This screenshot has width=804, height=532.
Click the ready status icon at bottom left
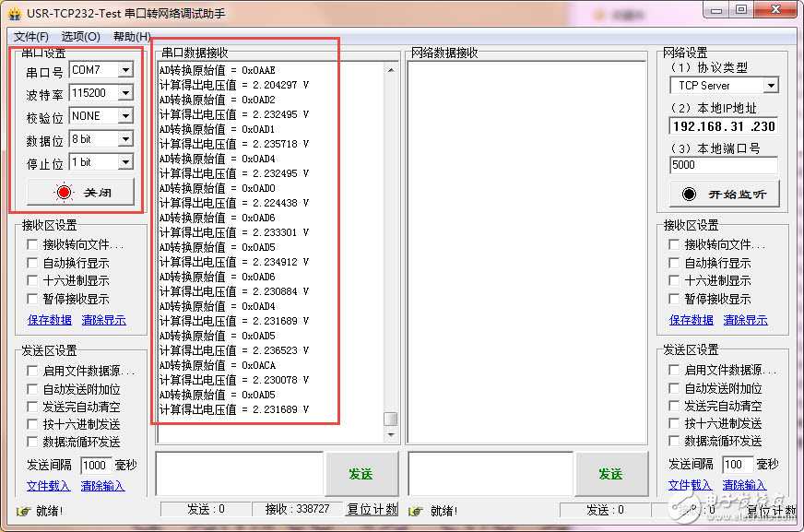23,511
